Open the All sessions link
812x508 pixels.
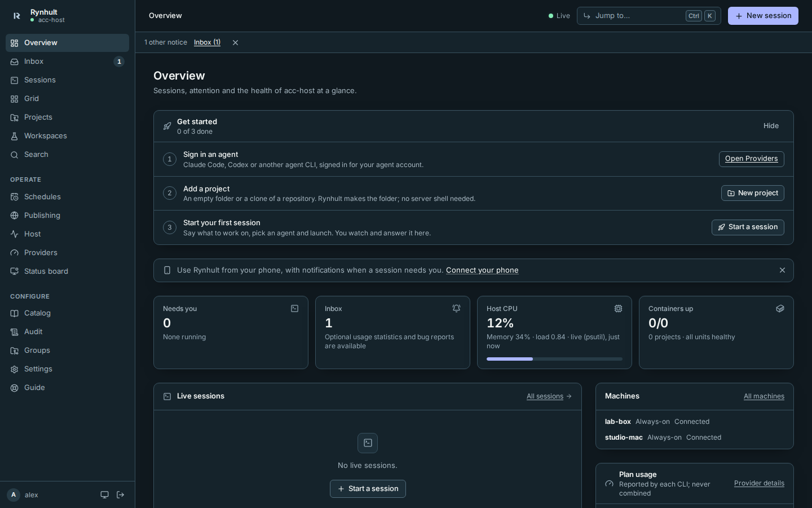[549, 396]
